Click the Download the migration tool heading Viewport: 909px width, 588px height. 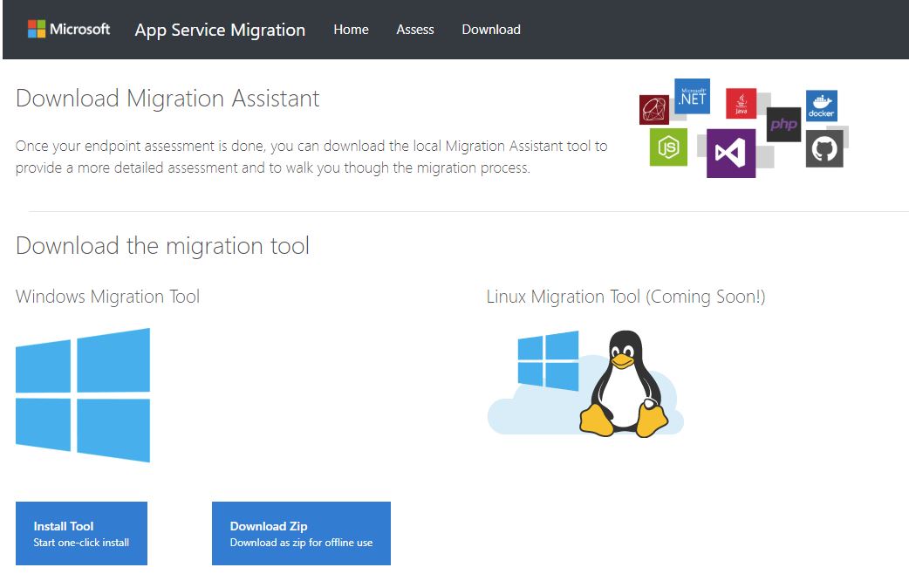click(x=162, y=246)
